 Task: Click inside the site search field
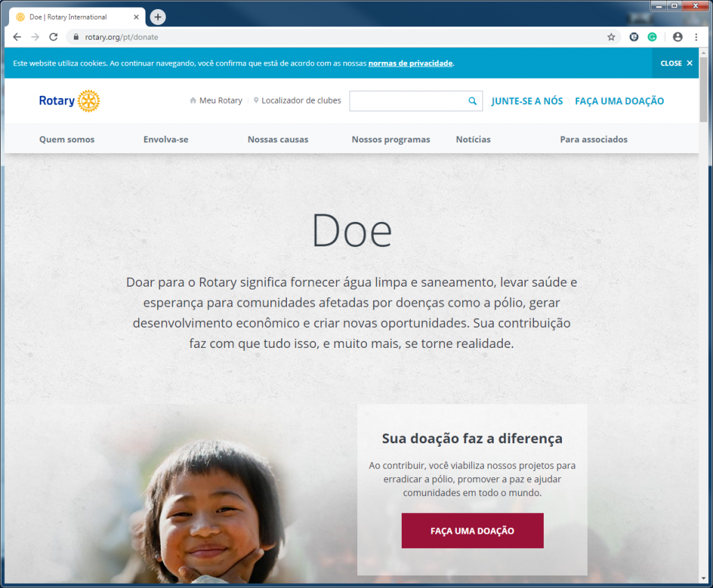pos(408,101)
